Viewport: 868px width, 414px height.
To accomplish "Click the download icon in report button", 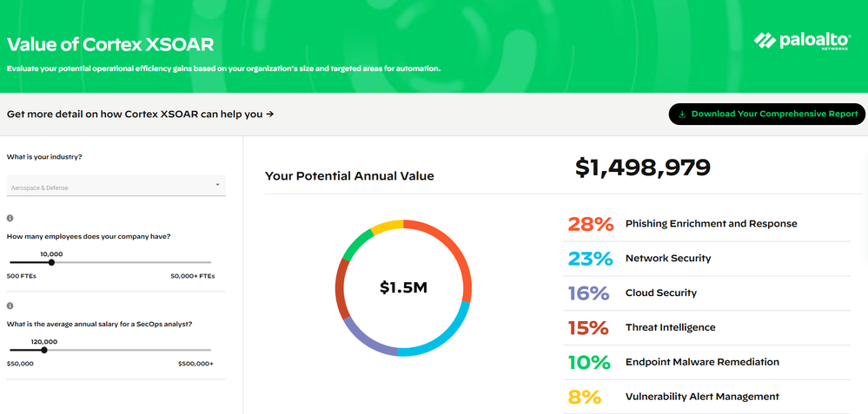I will click(682, 114).
